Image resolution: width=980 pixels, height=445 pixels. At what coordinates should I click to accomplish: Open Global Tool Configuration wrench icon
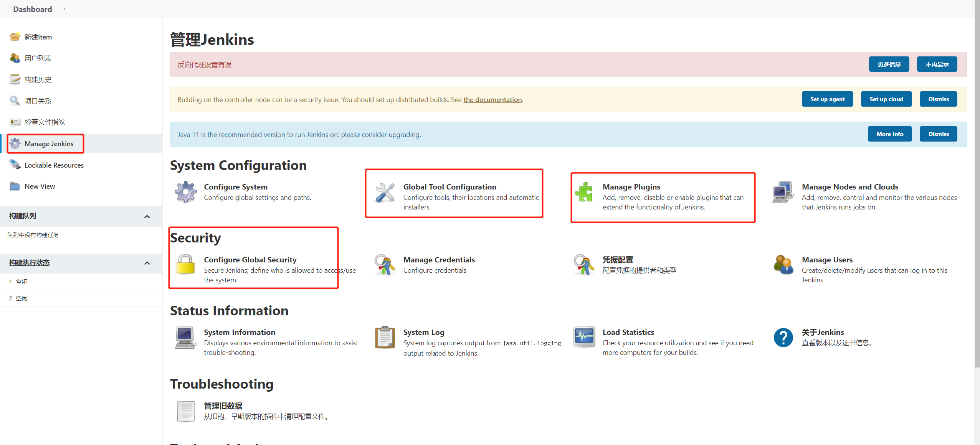(385, 192)
